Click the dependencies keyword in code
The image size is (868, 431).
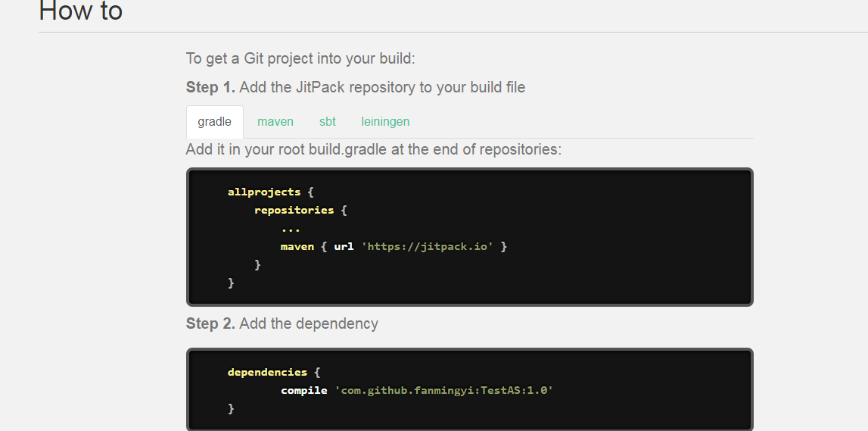[267, 372]
